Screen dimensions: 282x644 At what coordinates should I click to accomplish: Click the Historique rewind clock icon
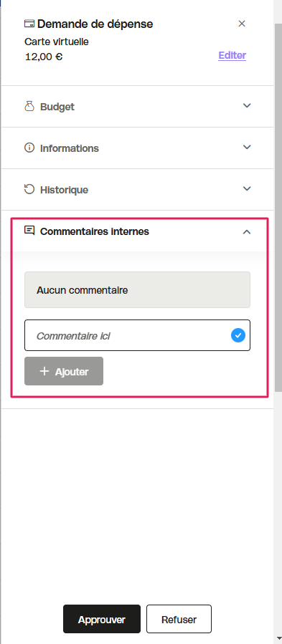click(x=29, y=189)
